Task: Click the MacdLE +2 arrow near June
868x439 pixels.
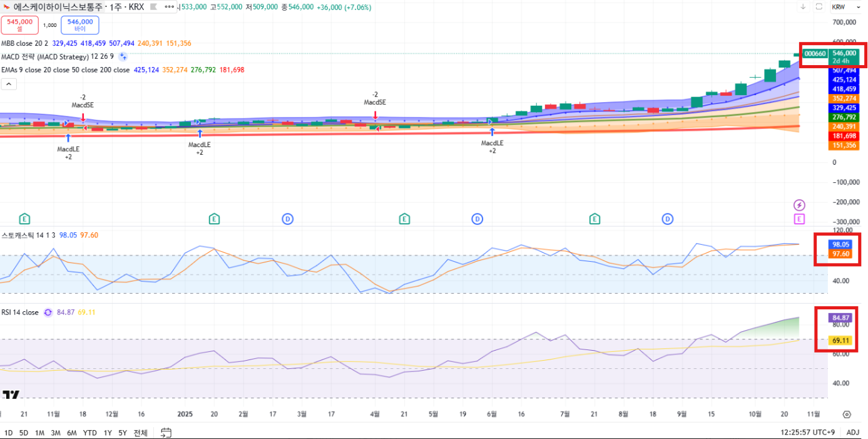Action: point(492,132)
